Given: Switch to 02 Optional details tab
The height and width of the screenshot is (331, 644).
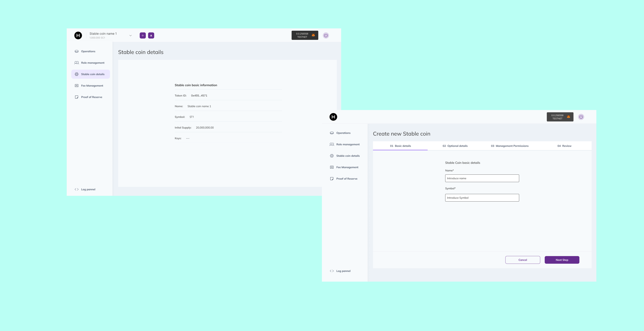Looking at the screenshot, I should (x=455, y=146).
